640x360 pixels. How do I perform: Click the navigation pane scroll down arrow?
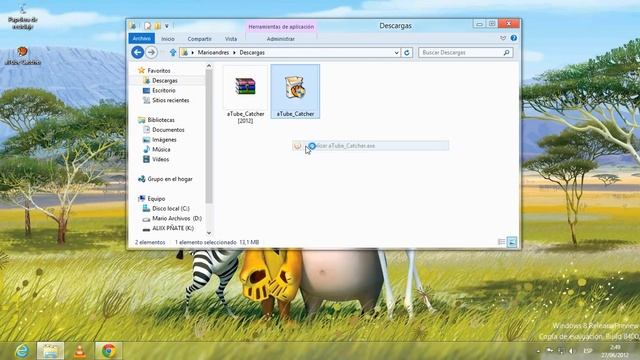coord(209,233)
